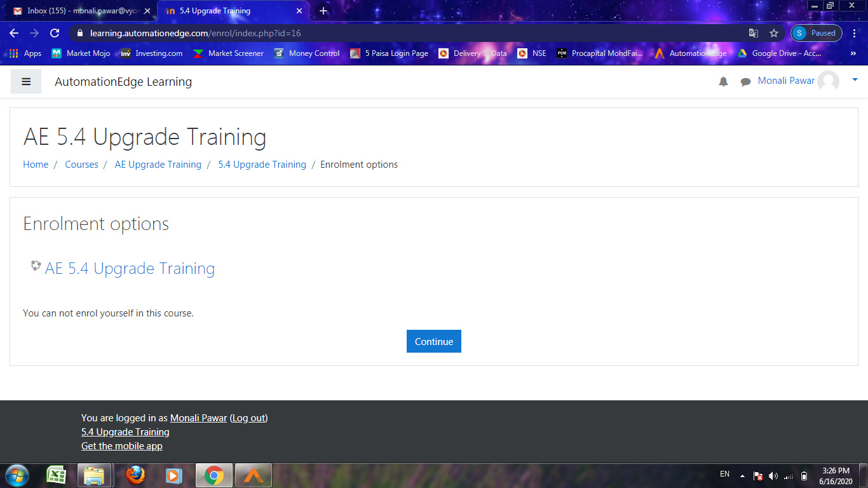
Task: Click the AutomationEdge Learning site title
Action: click(123, 81)
